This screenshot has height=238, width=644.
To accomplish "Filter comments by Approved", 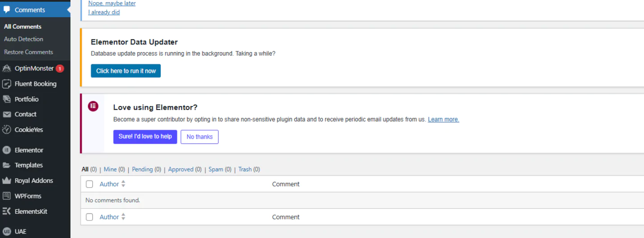I will [x=181, y=169].
